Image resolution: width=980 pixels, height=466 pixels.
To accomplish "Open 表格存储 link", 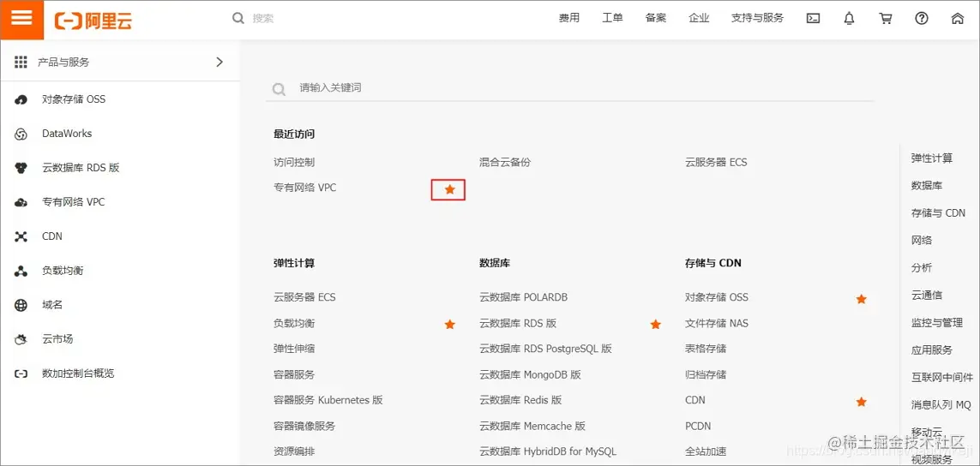I will tap(706, 349).
